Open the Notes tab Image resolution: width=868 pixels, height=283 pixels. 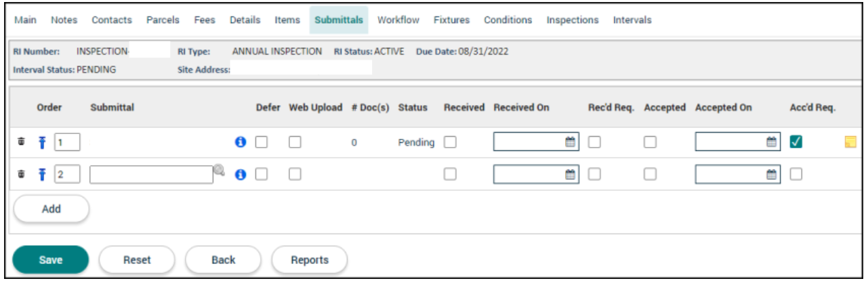(64, 20)
